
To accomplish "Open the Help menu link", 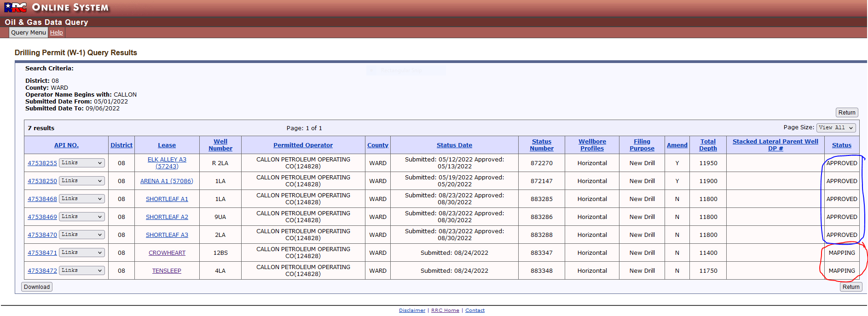I will 57,33.
